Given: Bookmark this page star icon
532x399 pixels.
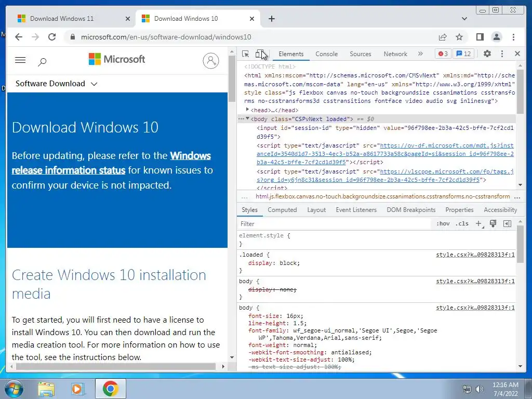Looking at the screenshot, I should point(459,37).
